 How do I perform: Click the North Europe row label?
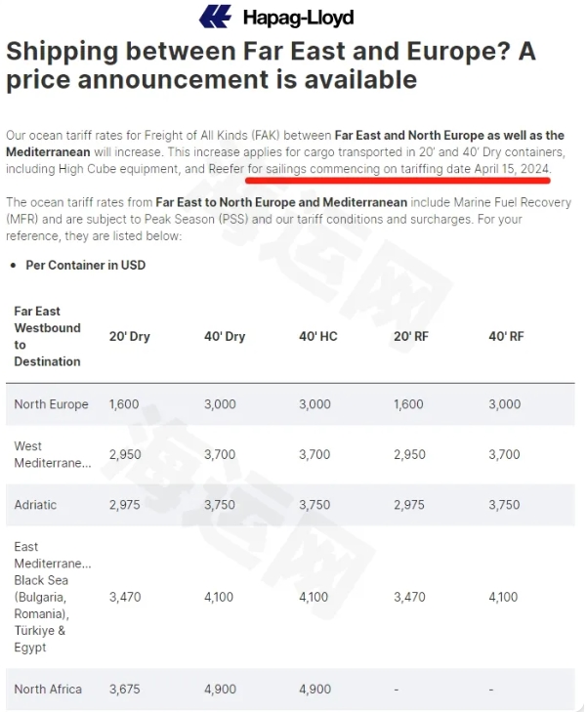pyautogui.click(x=52, y=404)
